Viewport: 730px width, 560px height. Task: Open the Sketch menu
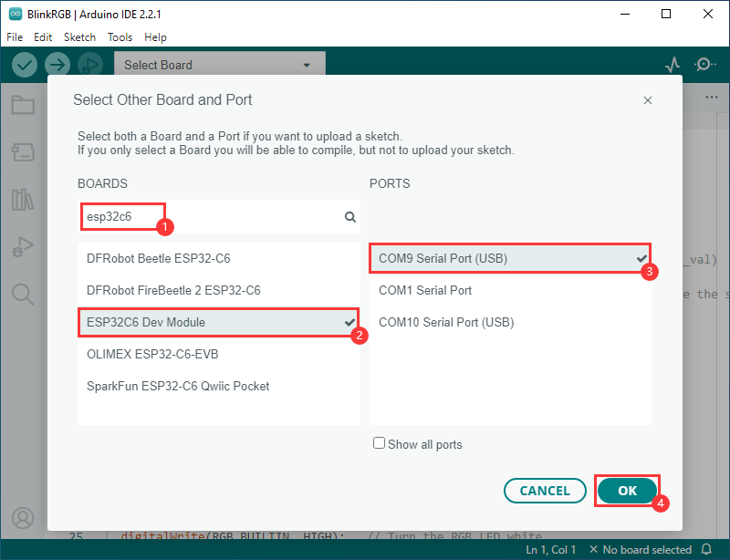(79, 37)
